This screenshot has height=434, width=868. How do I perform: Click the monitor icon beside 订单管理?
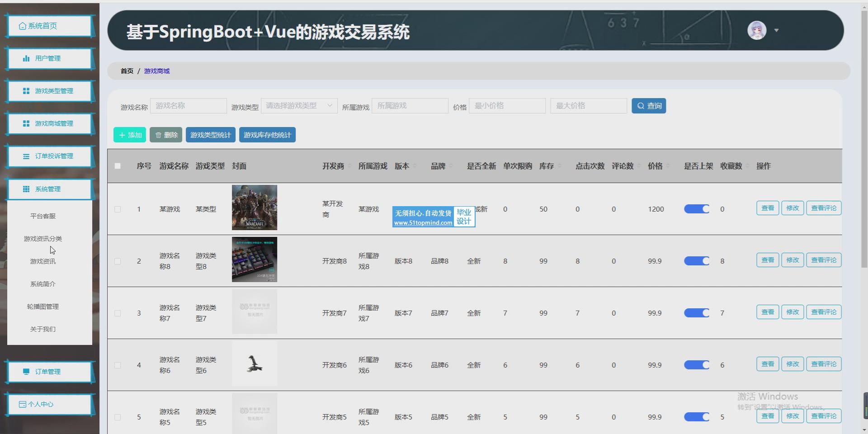(x=26, y=372)
